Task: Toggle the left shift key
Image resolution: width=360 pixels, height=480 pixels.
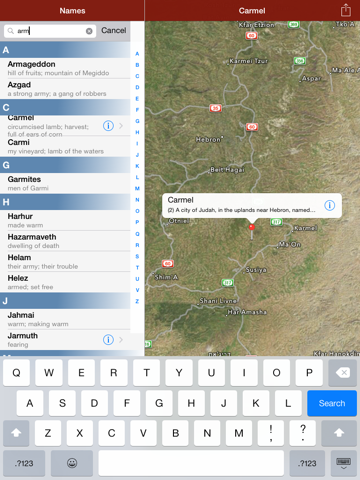Action: 16,433
